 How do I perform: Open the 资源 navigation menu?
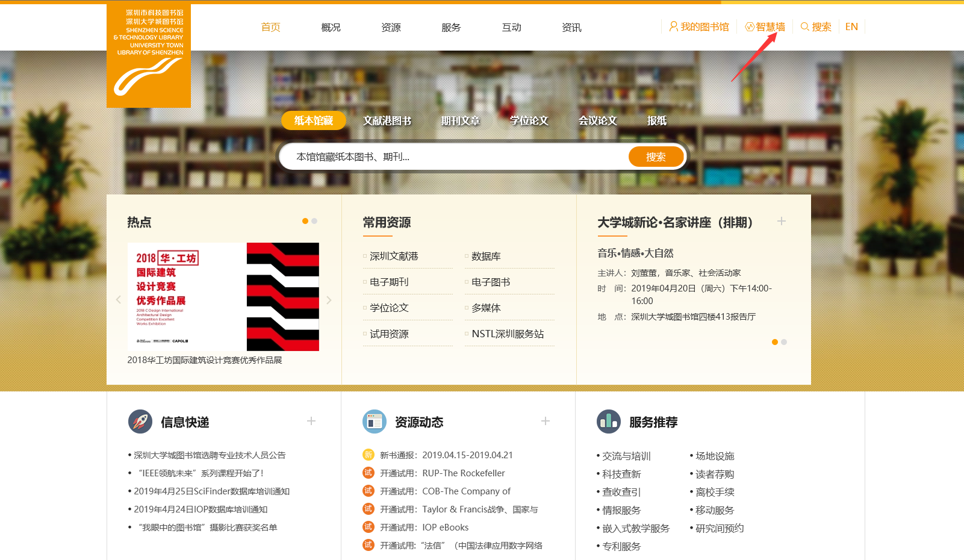click(x=391, y=27)
